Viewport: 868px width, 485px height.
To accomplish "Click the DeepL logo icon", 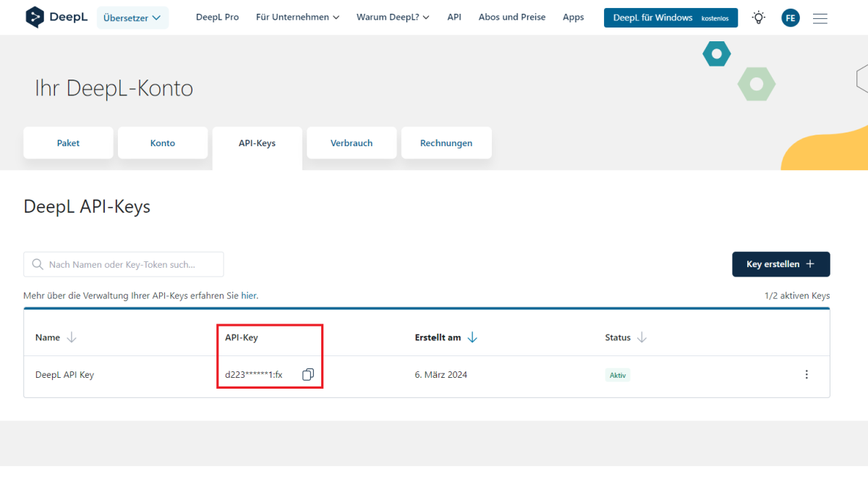I will point(35,17).
